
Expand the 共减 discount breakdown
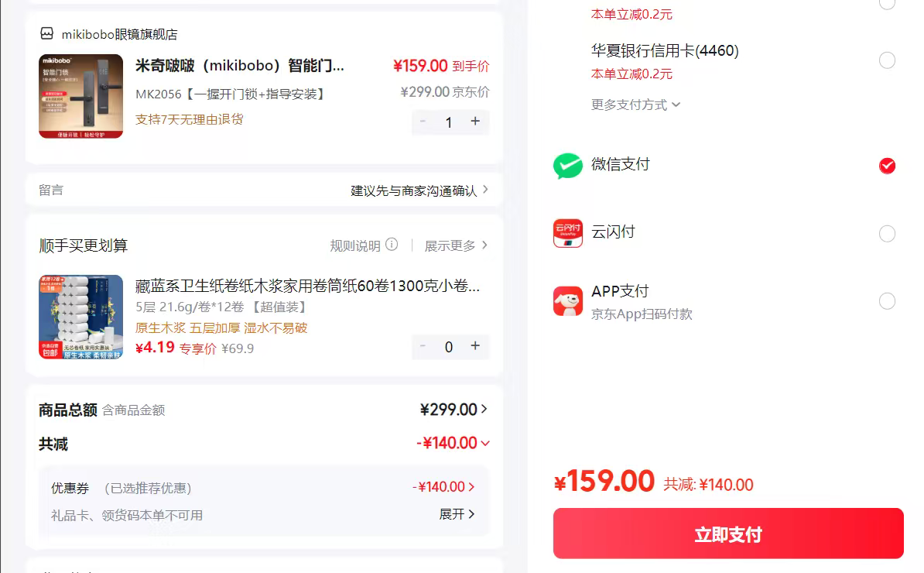[x=484, y=443]
